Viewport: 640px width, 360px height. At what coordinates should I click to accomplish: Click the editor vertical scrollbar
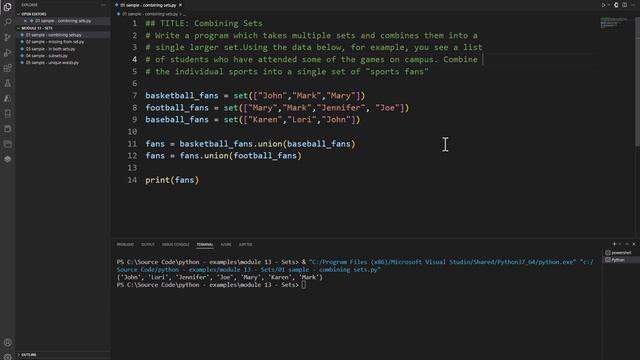[x=638, y=82]
